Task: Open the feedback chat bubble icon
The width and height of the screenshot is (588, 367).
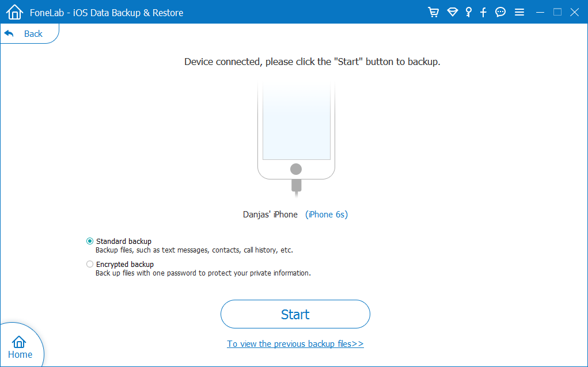Action: [x=500, y=12]
